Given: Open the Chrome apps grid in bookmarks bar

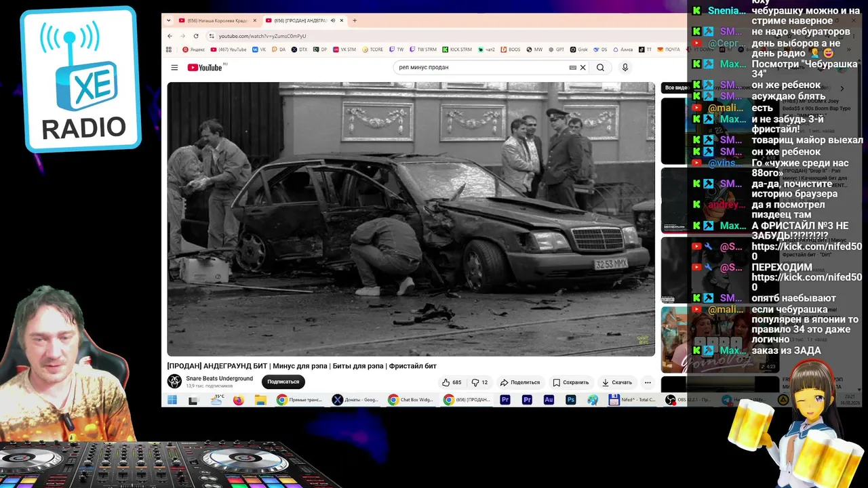Looking at the screenshot, I should click(169, 49).
